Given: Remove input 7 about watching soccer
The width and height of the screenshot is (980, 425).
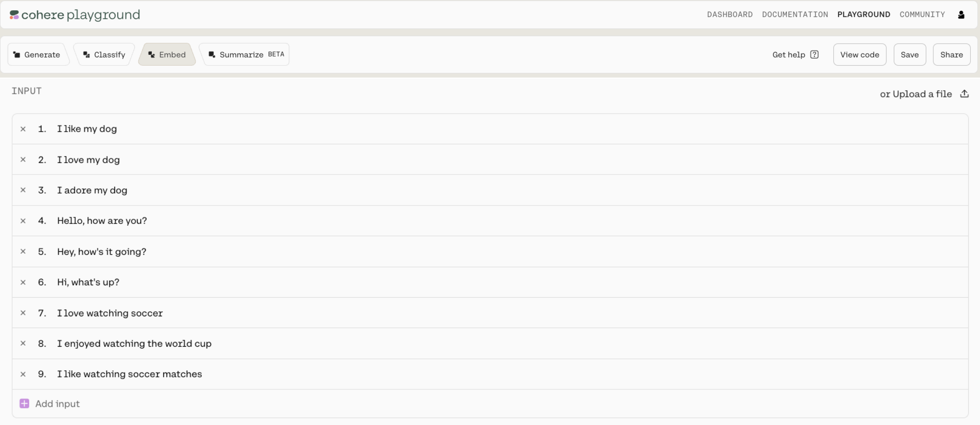Looking at the screenshot, I should coord(23,313).
